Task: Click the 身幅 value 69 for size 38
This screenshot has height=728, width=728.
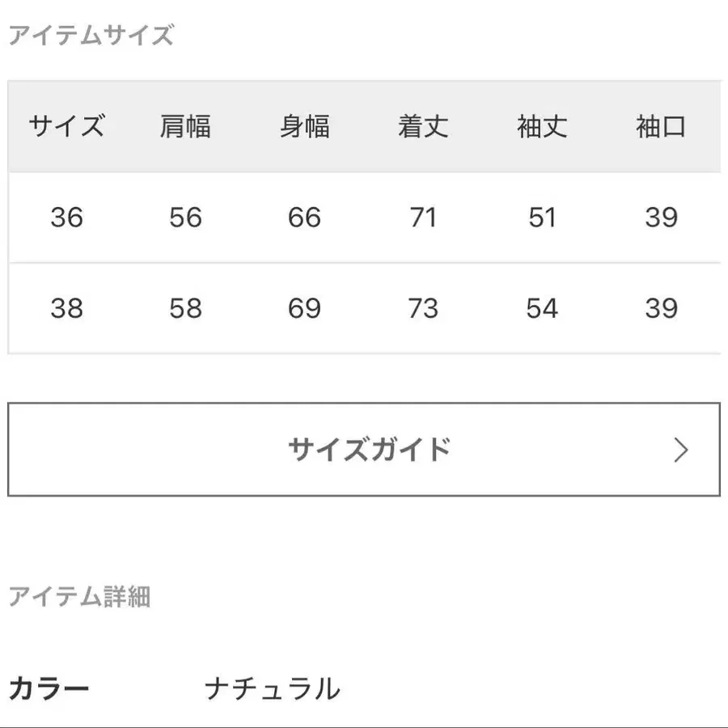Action: point(303,308)
